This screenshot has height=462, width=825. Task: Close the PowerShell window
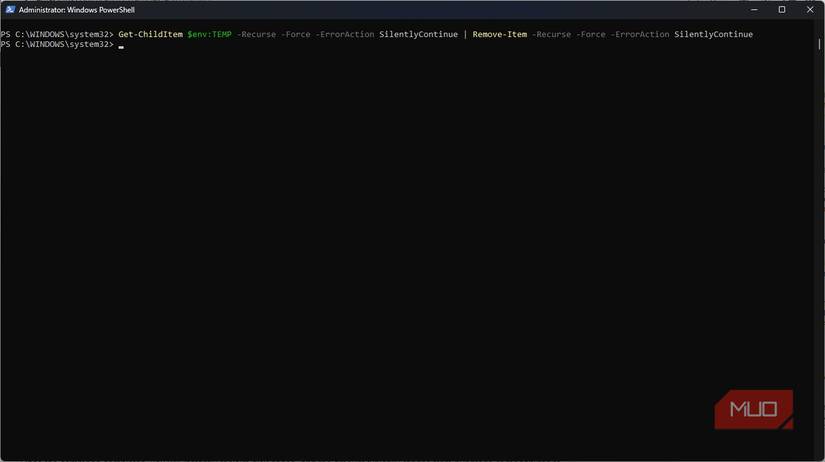click(x=810, y=9)
